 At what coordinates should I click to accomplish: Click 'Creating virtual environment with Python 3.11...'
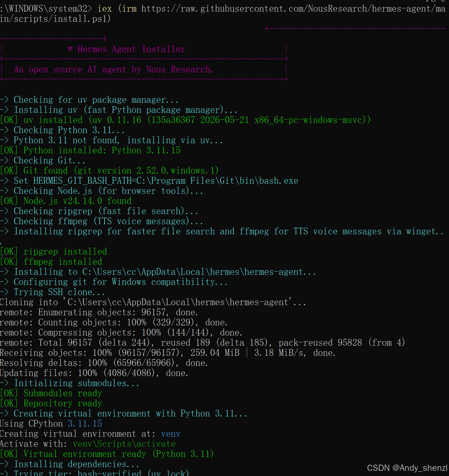(124, 413)
